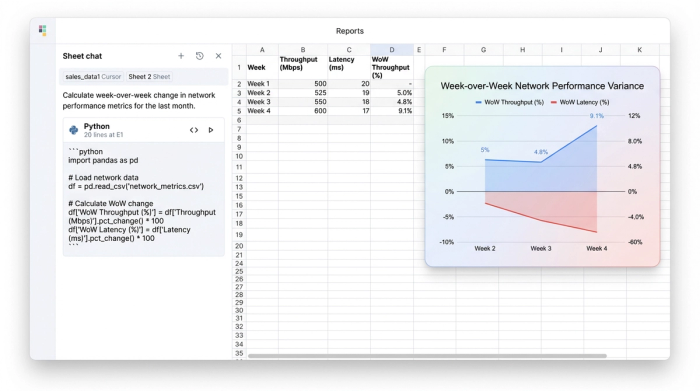The width and height of the screenshot is (700, 391).
Task: Click cell containing Week 1
Action: pos(262,84)
